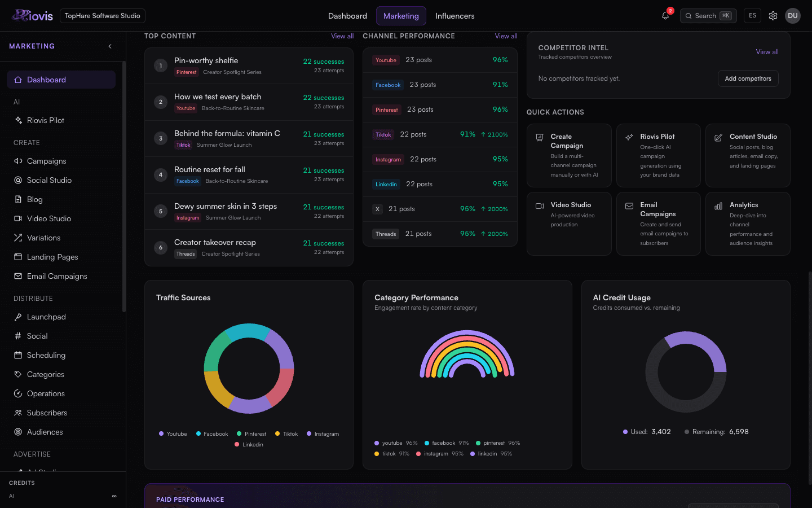Open 'Routine reset for fall' row
The height and width of the screenshot is (508, 812).
click(249, 175)
